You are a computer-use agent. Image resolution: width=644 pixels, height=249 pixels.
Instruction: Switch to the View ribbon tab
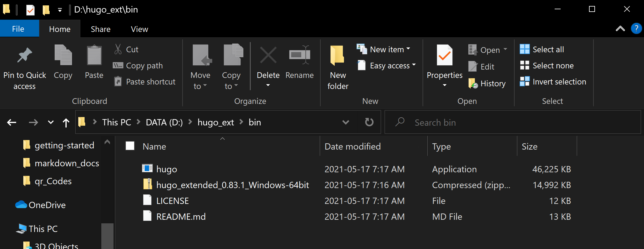tap(140, 29)
